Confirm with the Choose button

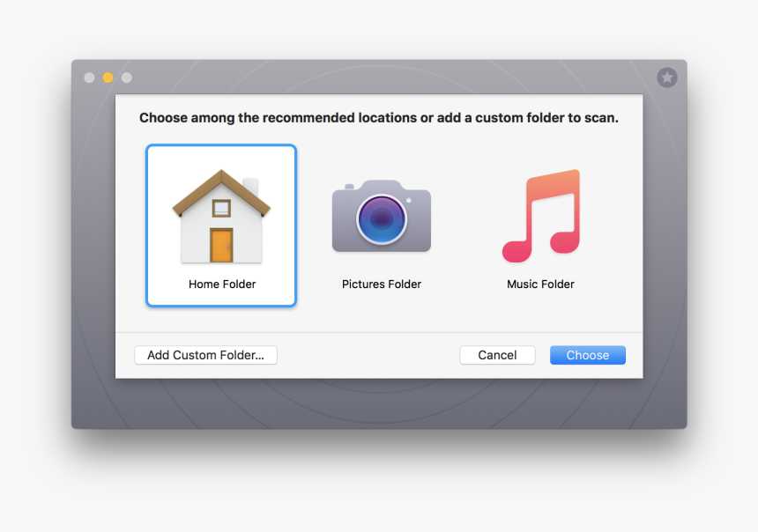coord(588,355)
